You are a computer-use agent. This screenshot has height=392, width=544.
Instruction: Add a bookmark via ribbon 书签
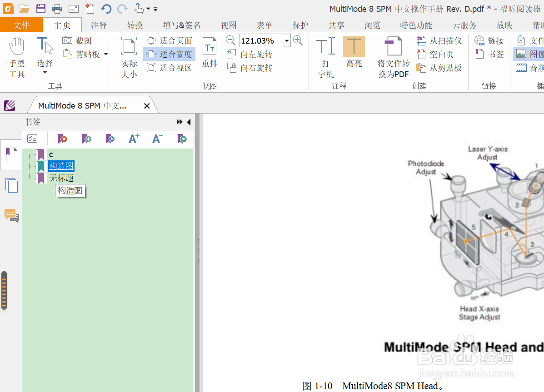point(489,54)
